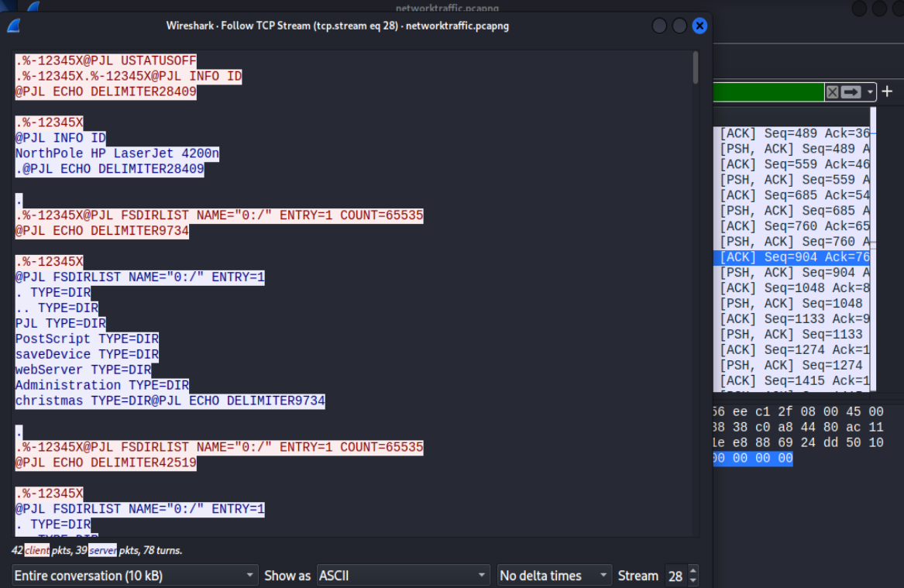This screenshot has width=904, height=588.
Task: Click hex row ending 44 80 ac 11
Action: pyautogui.click(x=799, y=427)
